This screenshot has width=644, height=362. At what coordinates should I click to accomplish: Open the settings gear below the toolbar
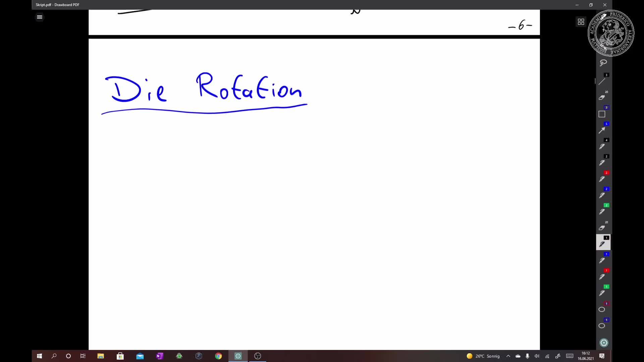[x=604, y=343]
